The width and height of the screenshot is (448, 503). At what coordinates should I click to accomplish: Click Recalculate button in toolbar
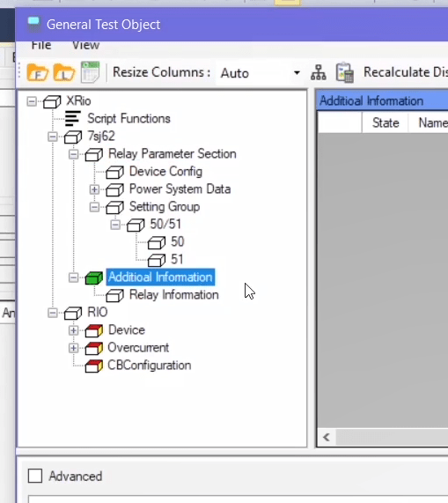click(x=405, y=72)
